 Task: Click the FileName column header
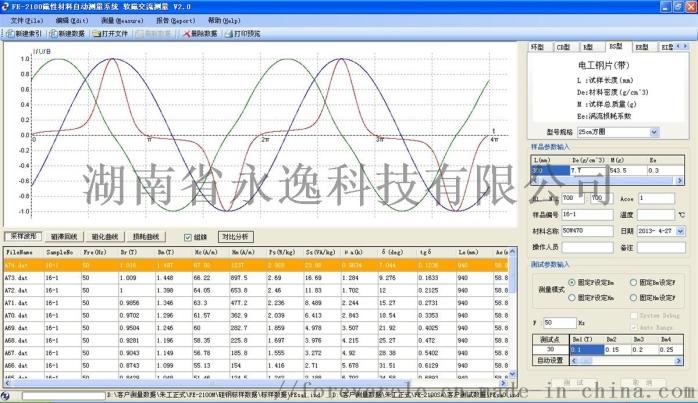24,252
